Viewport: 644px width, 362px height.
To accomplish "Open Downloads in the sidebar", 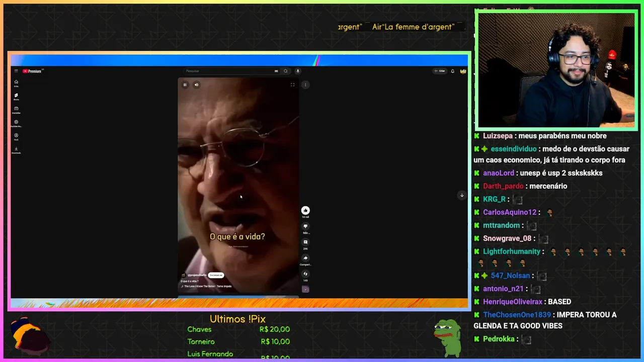I will tap(16, 150).
